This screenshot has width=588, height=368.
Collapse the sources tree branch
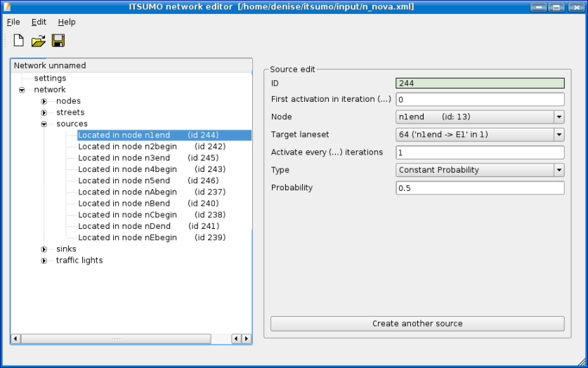44,124
